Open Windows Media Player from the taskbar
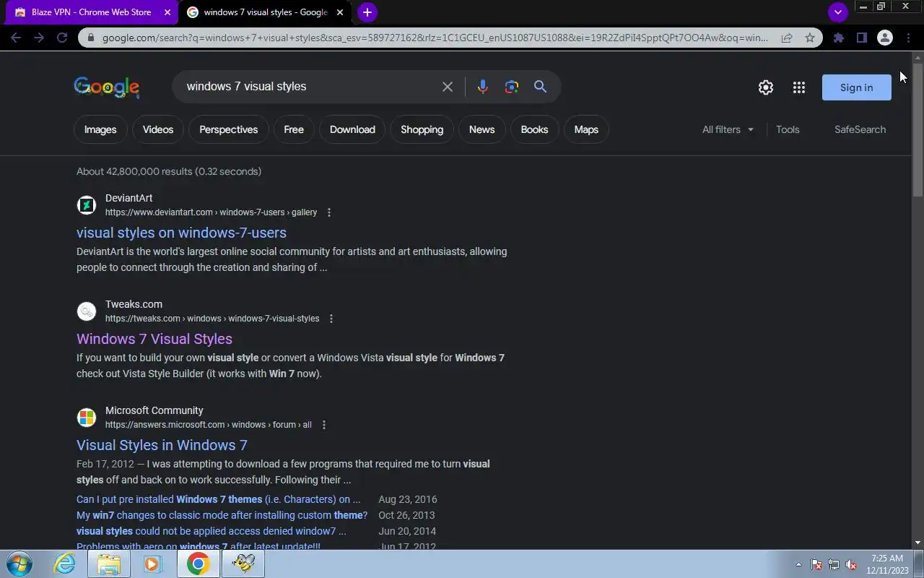Screen dimensions: 924x578 click(153, 564)
